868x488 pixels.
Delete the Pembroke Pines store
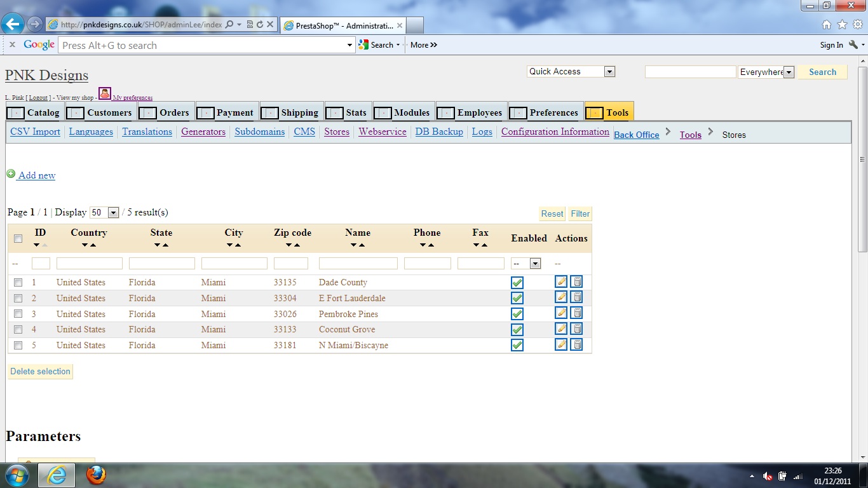coord(576,313)
